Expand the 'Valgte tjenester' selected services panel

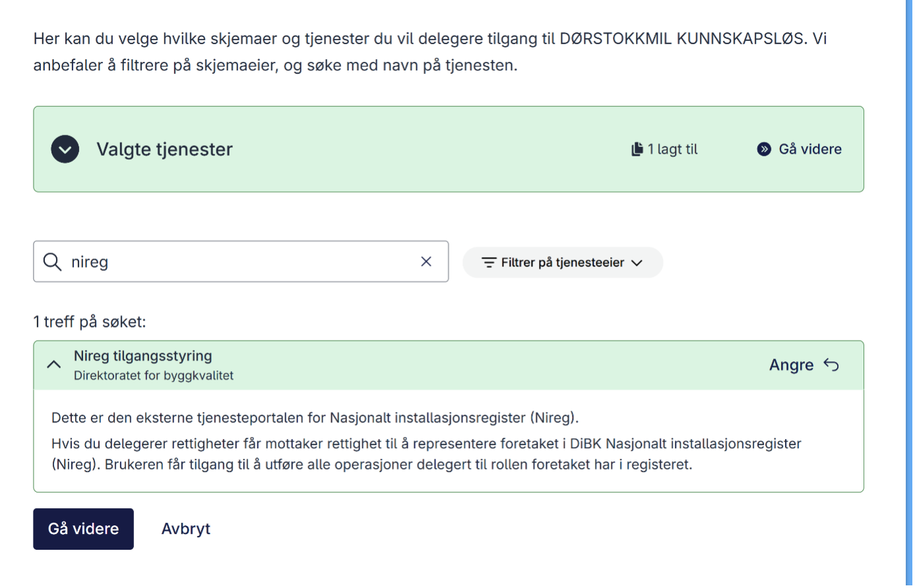65,149
